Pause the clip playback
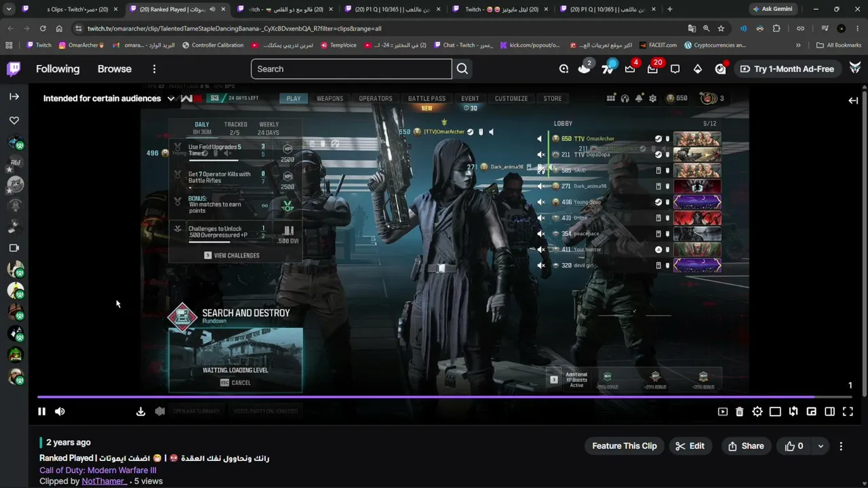Image resolution: width=868 pixels, height=488 pixels. 41,411
